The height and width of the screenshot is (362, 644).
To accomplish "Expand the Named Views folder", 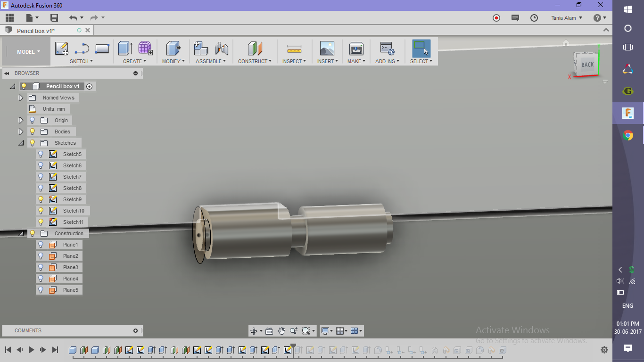I will tap(21, 98).
